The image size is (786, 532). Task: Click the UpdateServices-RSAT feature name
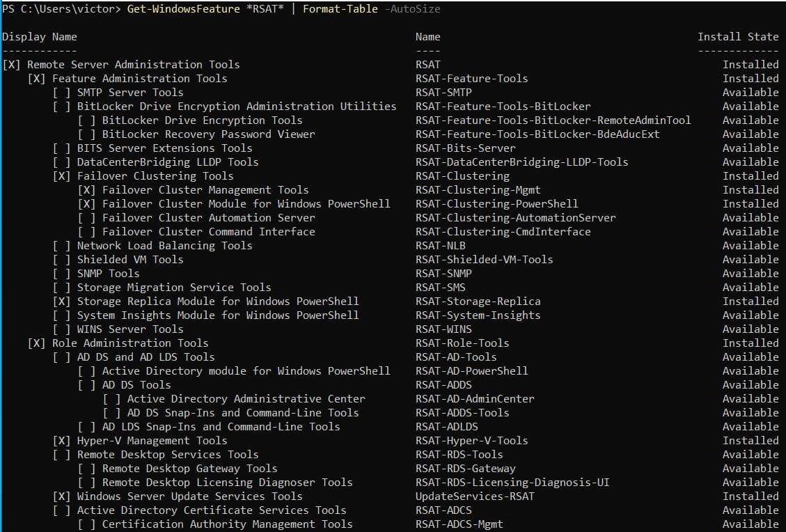coord(475,496)
